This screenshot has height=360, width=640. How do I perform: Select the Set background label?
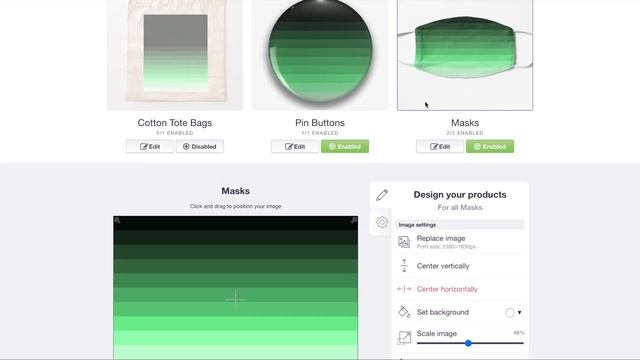click(x=442, y=312)
